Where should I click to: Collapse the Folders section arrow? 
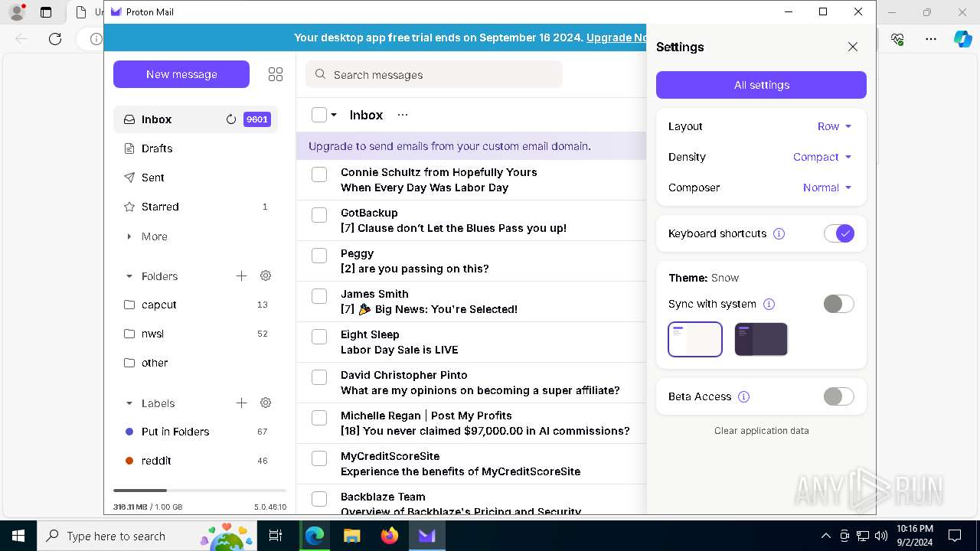pos(129,276)
